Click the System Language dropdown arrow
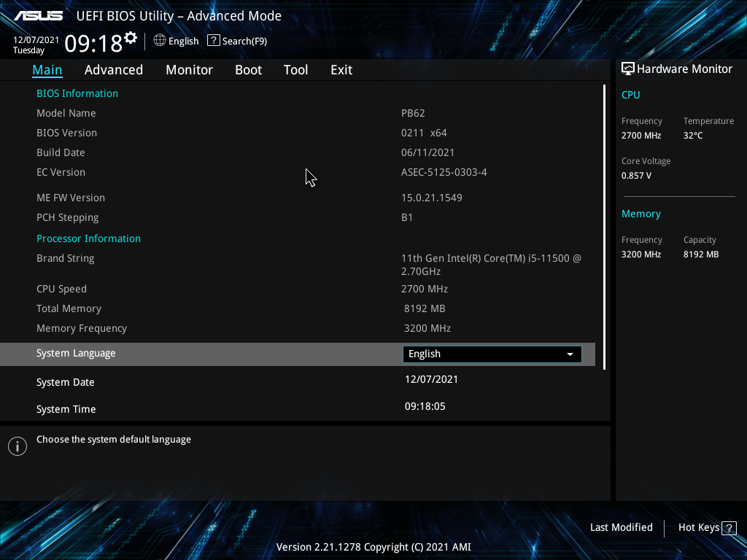 (x=570, y=354)
